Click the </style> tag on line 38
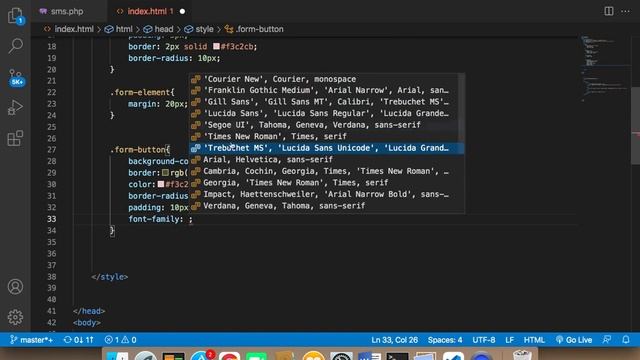This screenshot has width=640, height=360. coord(110,277)
